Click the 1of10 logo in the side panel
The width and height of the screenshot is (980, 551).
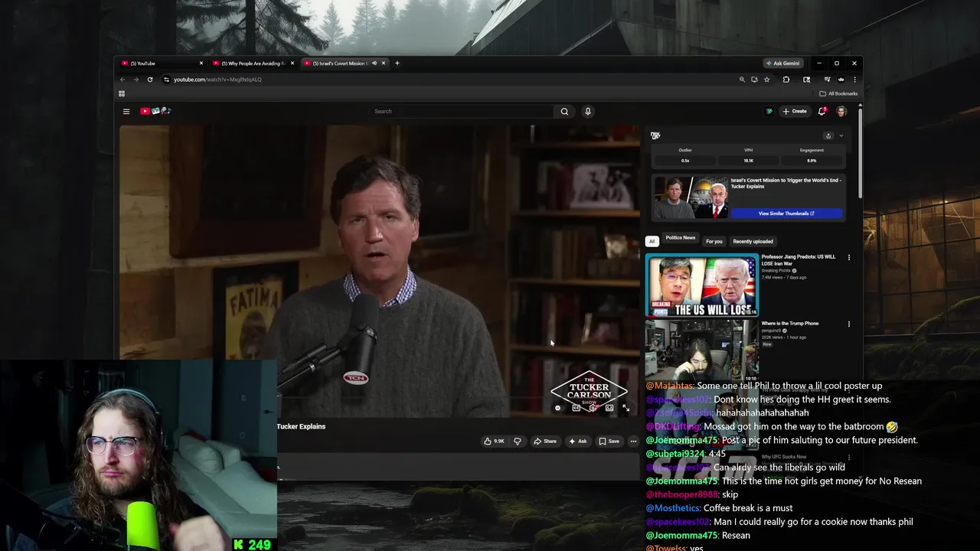click(655, 135)
